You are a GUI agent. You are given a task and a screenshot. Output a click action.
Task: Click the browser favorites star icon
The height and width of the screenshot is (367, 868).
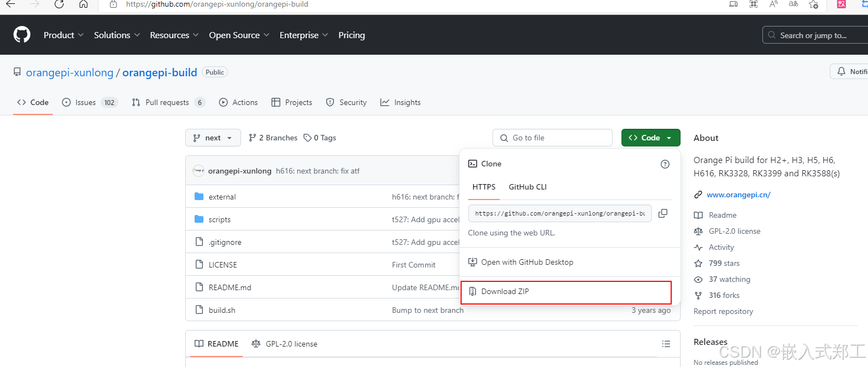click(813, 4)
